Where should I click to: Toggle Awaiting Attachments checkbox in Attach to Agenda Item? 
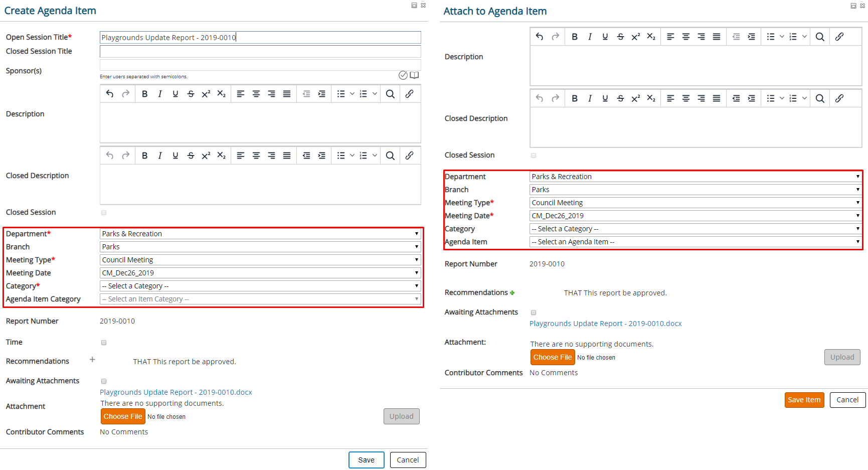click(x=534, y=312)
